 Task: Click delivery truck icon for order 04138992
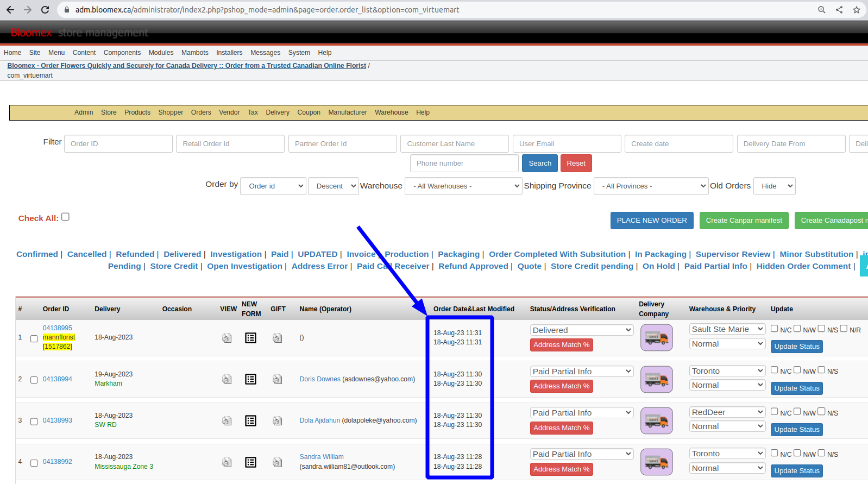[657, 462]
